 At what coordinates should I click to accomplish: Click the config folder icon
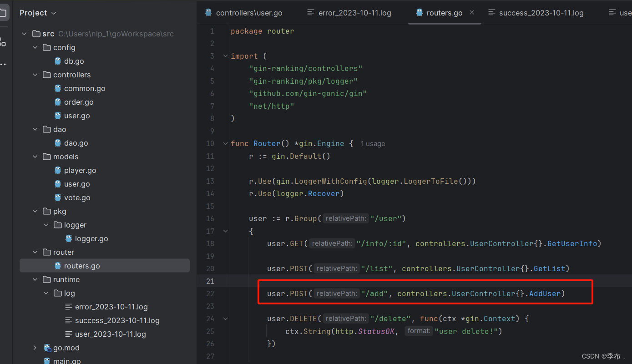[47, 47]
